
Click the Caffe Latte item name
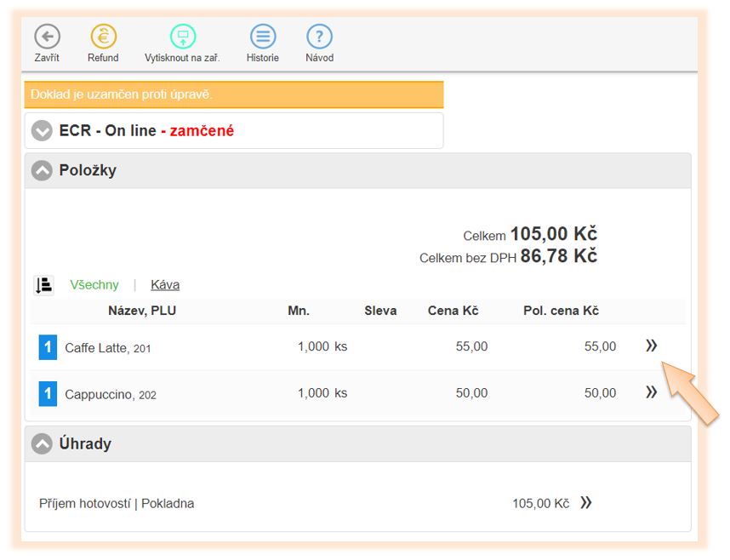click(x=96, y=347)
